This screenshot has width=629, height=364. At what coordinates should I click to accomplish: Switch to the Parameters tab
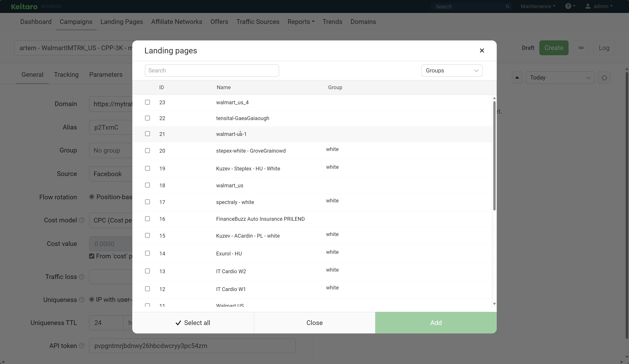[x=106, y=75]
